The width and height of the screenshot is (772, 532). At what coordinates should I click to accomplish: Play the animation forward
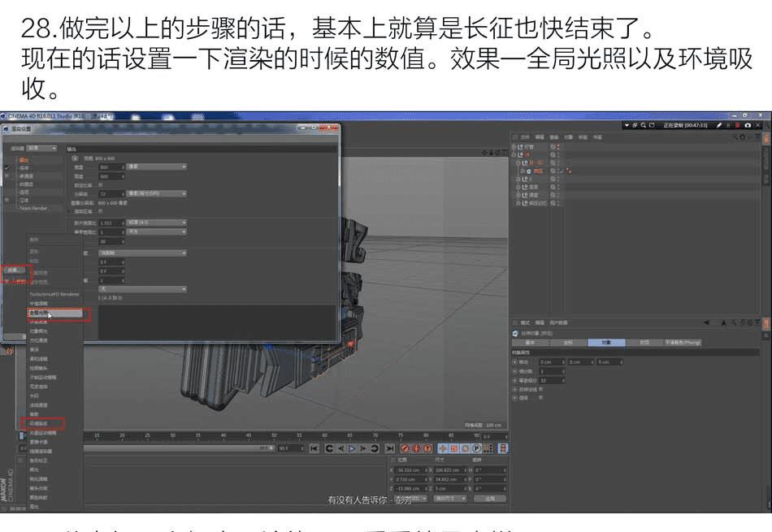[x=352, y=448]
